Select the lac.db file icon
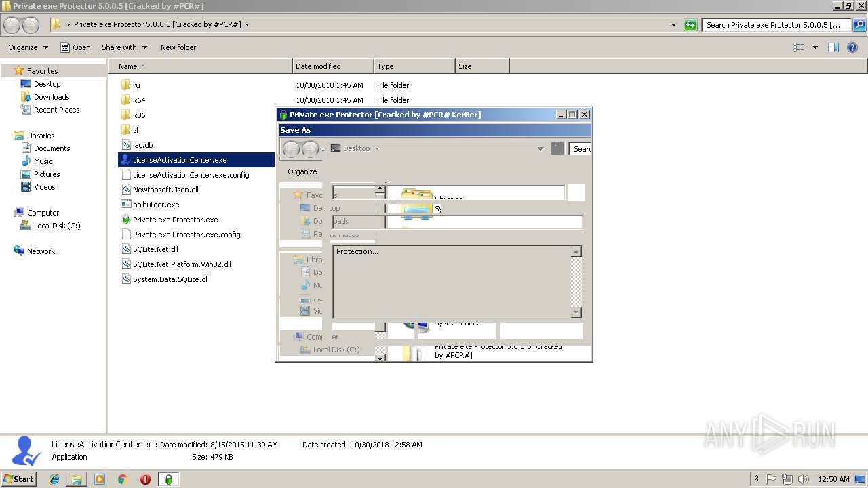 [125, 145]
